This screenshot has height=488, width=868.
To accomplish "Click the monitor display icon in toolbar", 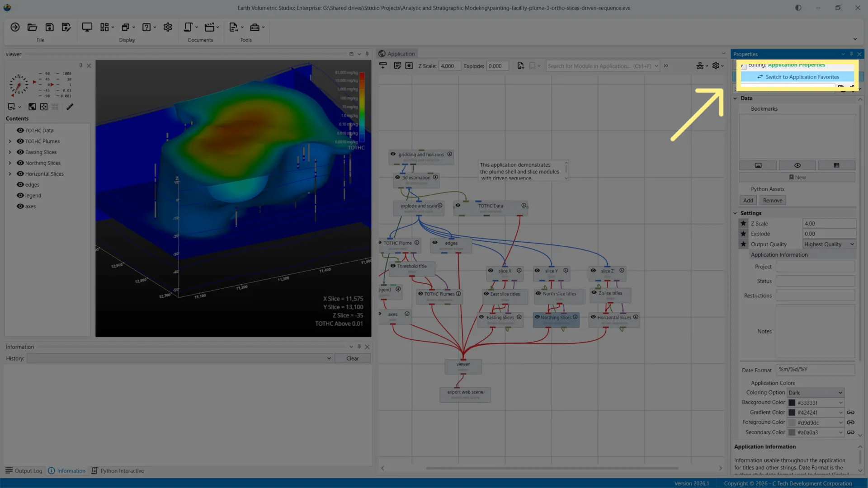I will 87,27.
